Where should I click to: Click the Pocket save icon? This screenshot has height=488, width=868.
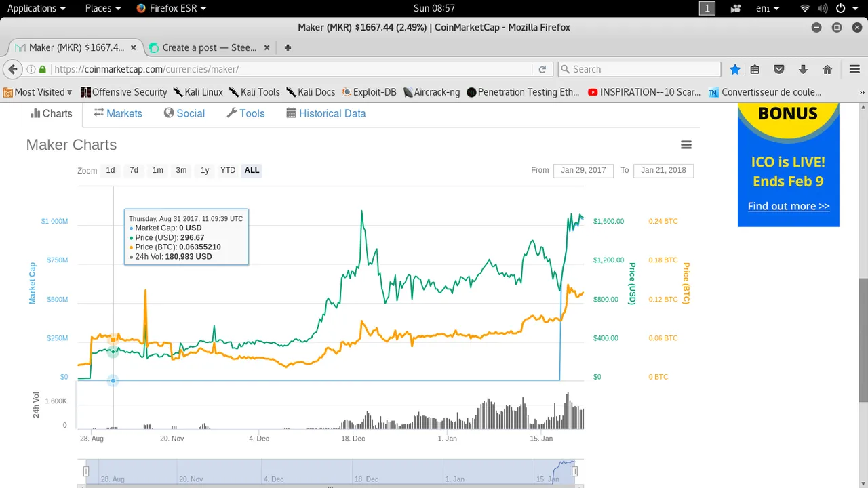click(x=779, y=69)
